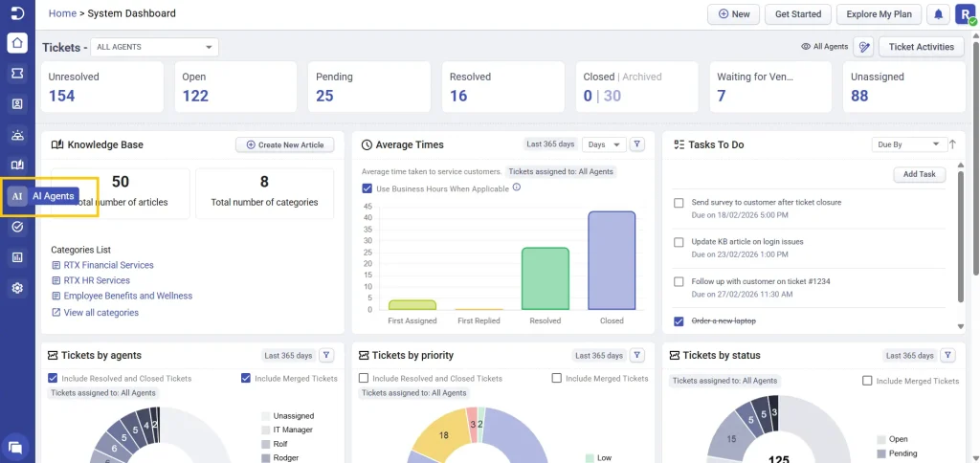Open the Days unit dropdown

pyautogui.click(x=604, y=144)
